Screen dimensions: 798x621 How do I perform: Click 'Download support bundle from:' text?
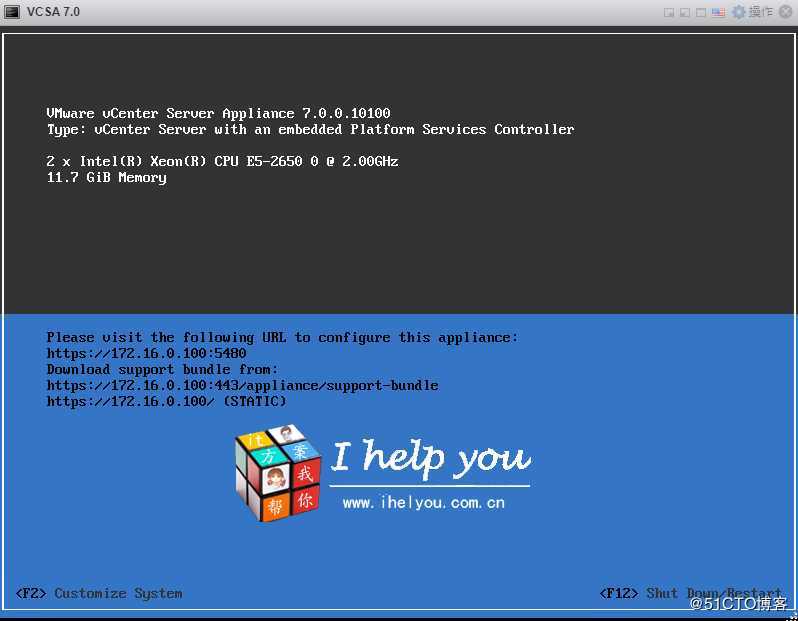(x=162, y=369)
